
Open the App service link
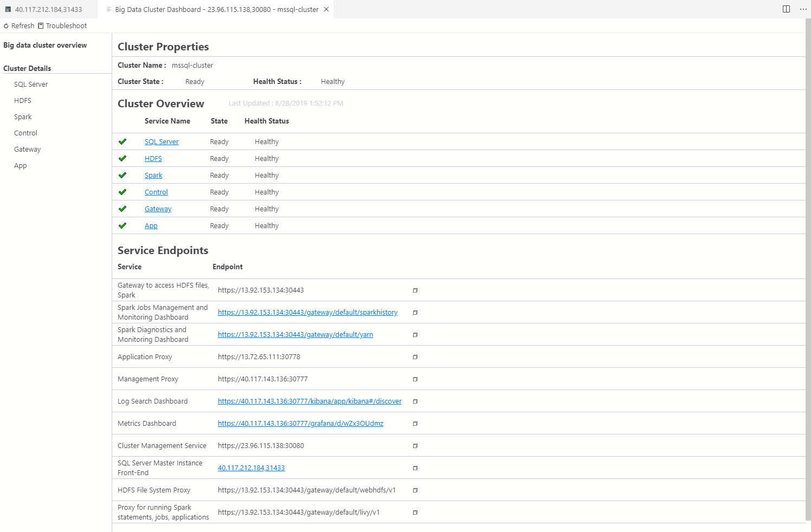point(151,226)
